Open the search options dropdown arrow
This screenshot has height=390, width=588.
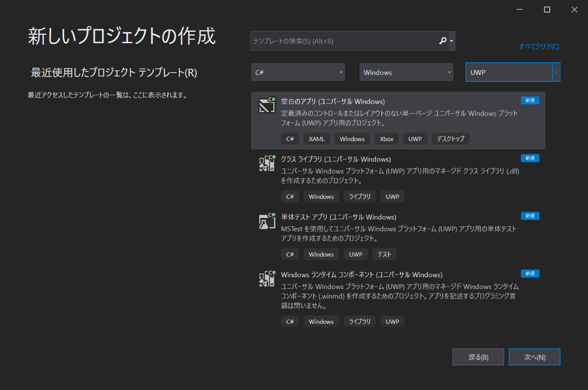point(451,42)
